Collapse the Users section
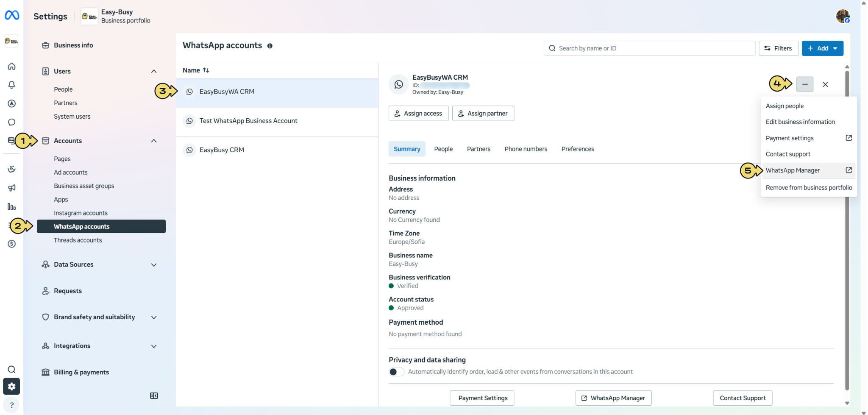The height and width of the screenshot is (415, 868). 154,71
